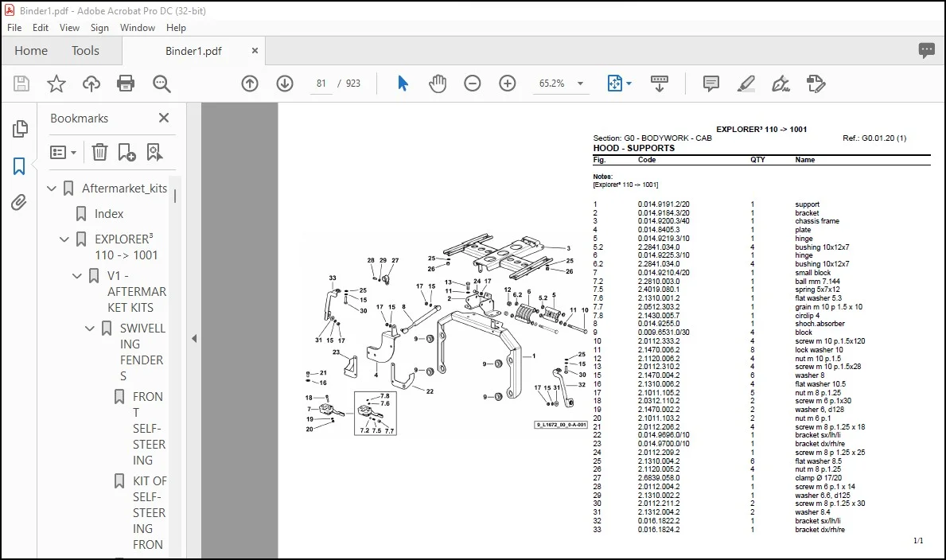Image resolution: width=946 pixels, height=560 pixels.
Task: Open the FRONT SELF-STEERING bookmark
Action: point(149,429)
